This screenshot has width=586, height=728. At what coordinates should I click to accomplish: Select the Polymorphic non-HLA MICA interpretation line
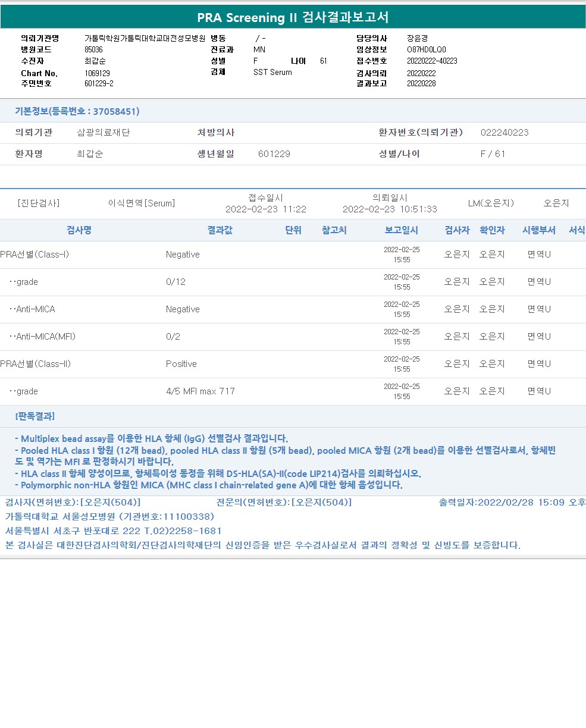pos(209,485)
